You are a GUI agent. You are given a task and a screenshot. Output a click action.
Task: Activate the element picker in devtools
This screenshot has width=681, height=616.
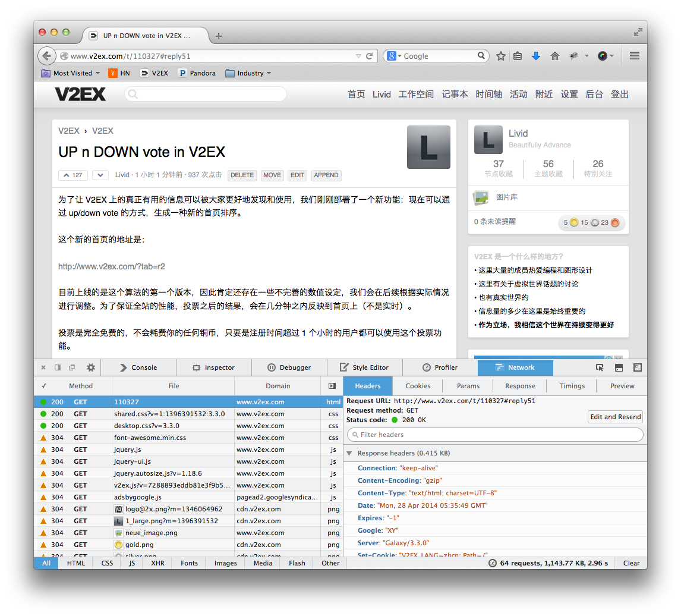600,367
